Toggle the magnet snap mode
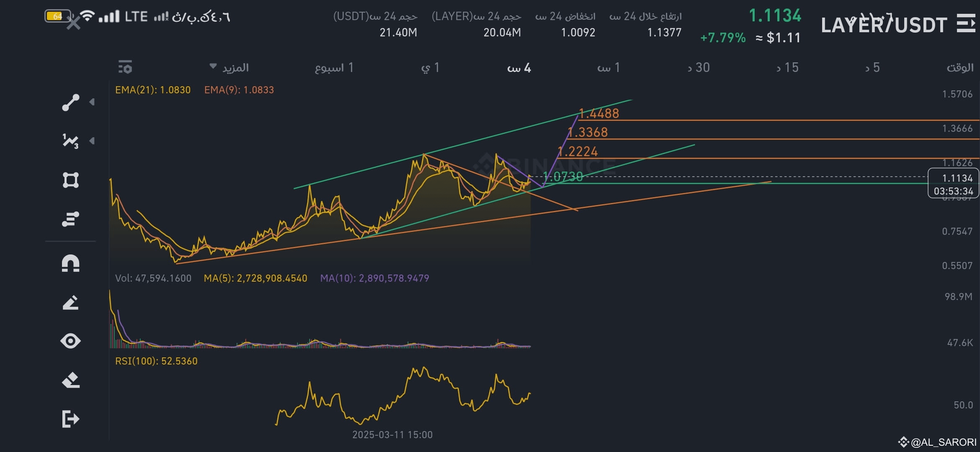Screen dimensions: 980x452 [x=70, y=264]
